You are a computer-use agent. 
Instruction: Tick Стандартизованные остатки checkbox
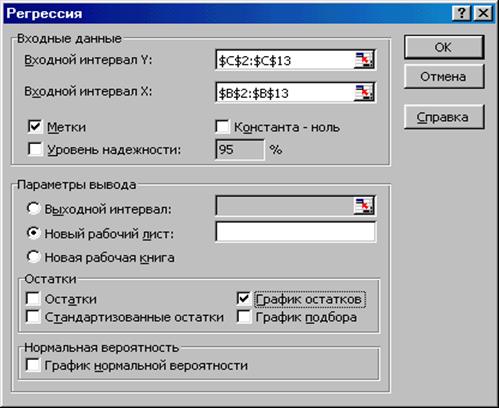33,317
